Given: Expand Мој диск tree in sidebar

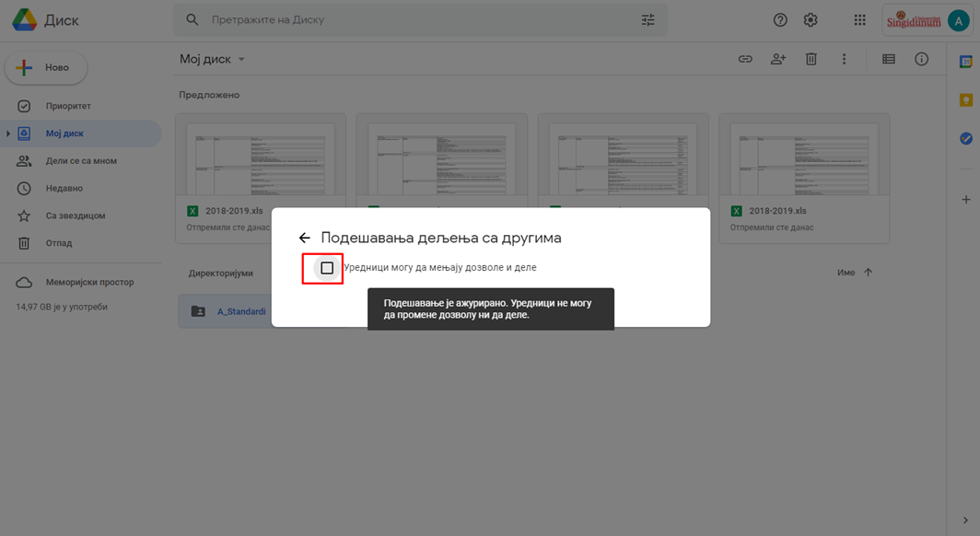Looking at the screenshot, I should tap(8, 134).
